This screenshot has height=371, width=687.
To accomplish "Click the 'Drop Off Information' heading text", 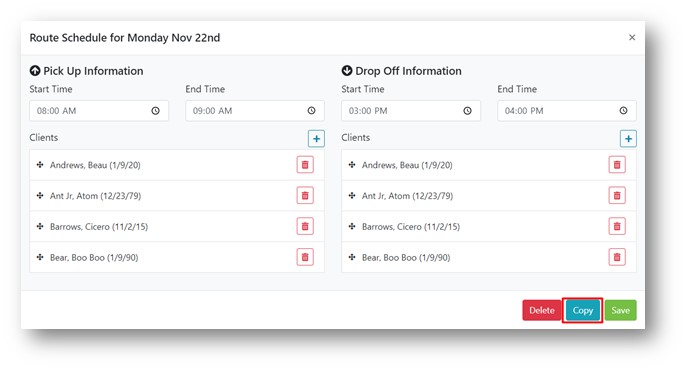I will (x=408, y=71).
